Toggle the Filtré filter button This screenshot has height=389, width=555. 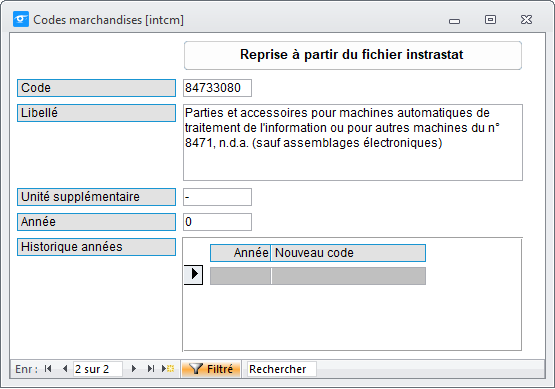[211, 369]
